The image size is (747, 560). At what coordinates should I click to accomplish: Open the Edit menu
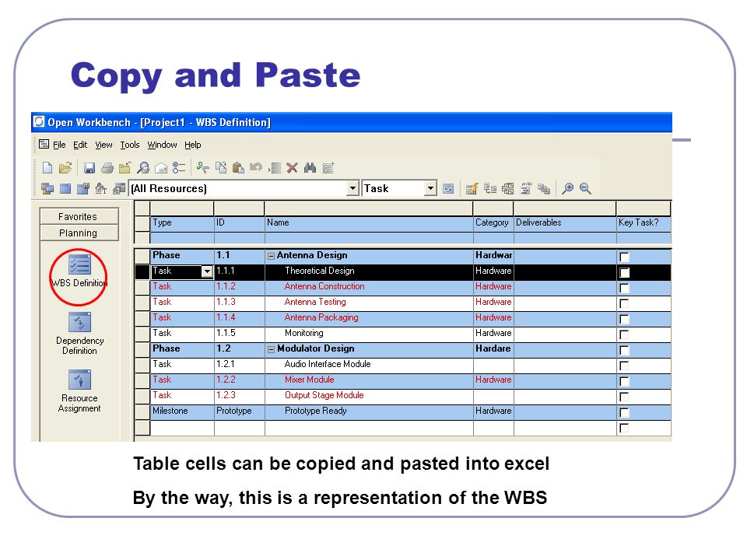click(80, 145)
